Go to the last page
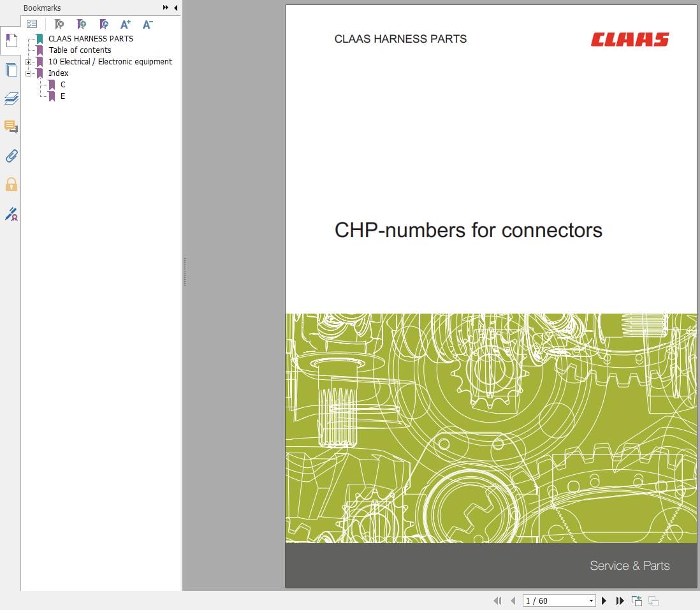The height and width of the screenshot is (610, 700). (620, 600)
